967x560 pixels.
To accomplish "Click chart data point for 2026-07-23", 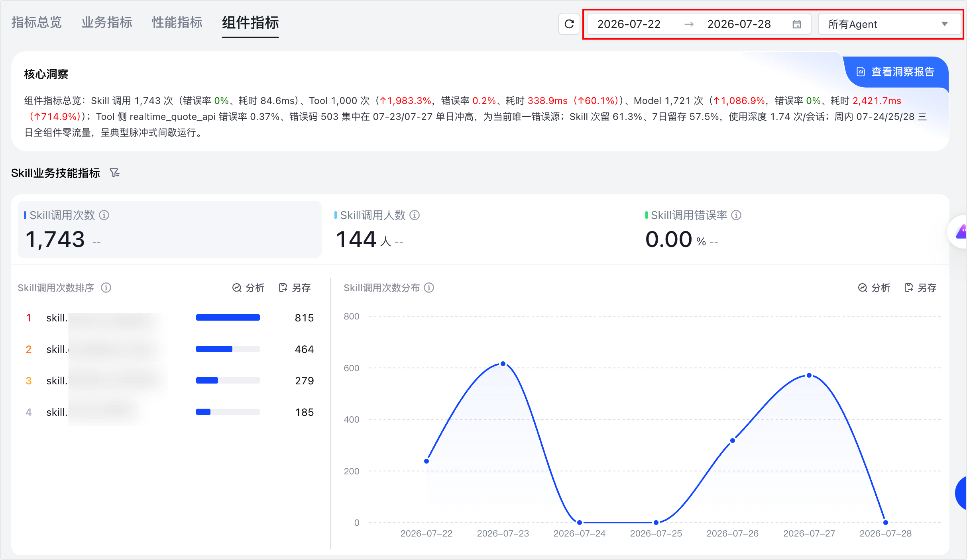I will pyautogui.click(x=503, y=364).
